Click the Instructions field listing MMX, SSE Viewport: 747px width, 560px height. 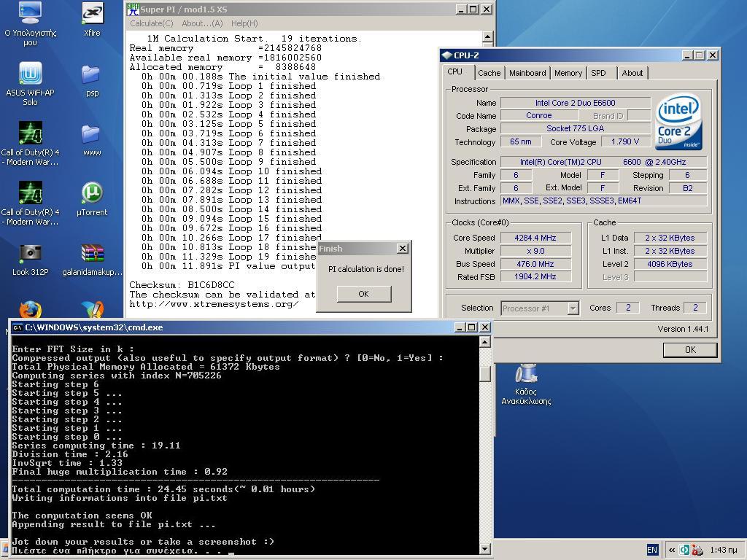click(x=603, y=201)
